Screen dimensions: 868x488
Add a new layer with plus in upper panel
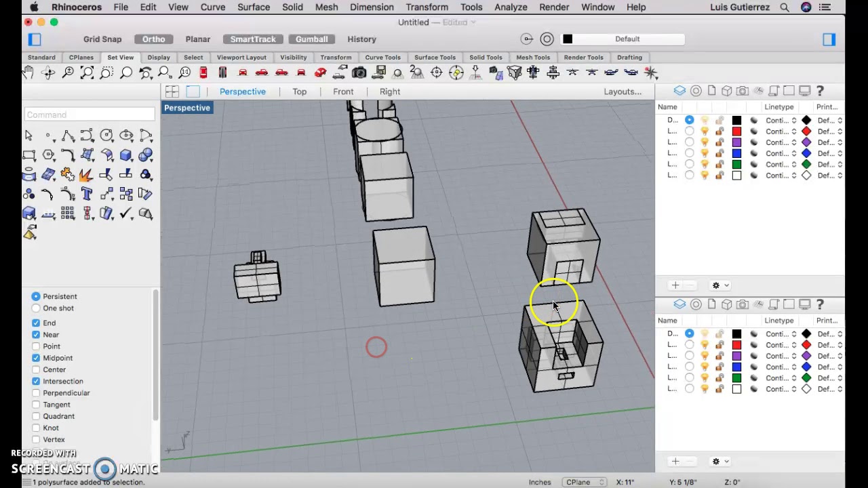[x=675, y=285]
